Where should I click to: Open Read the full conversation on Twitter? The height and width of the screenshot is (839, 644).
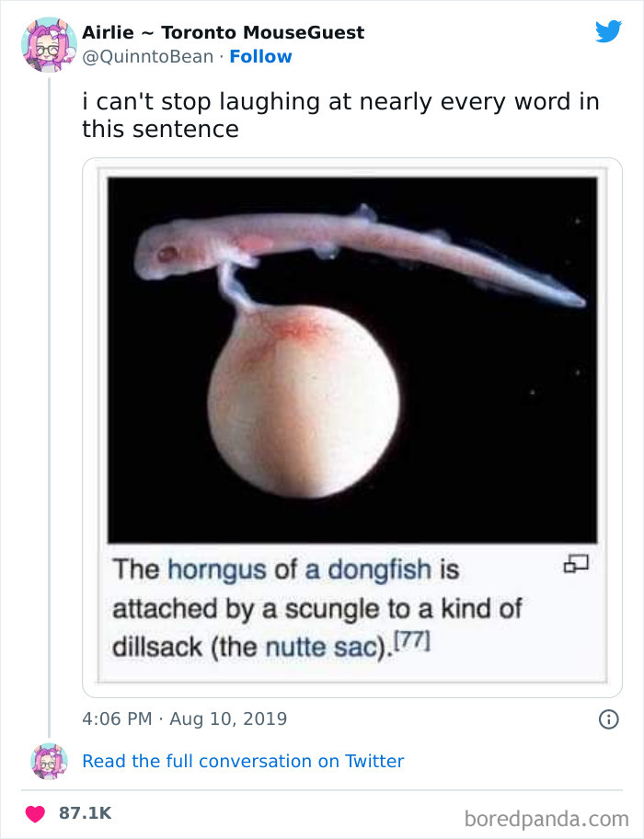(x=242, y=761)
